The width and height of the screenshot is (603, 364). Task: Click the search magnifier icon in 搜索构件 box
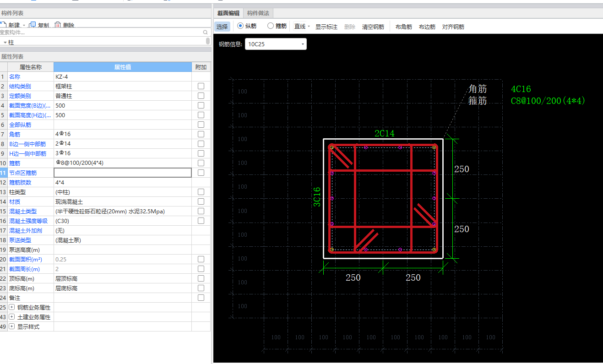(205, 33)
